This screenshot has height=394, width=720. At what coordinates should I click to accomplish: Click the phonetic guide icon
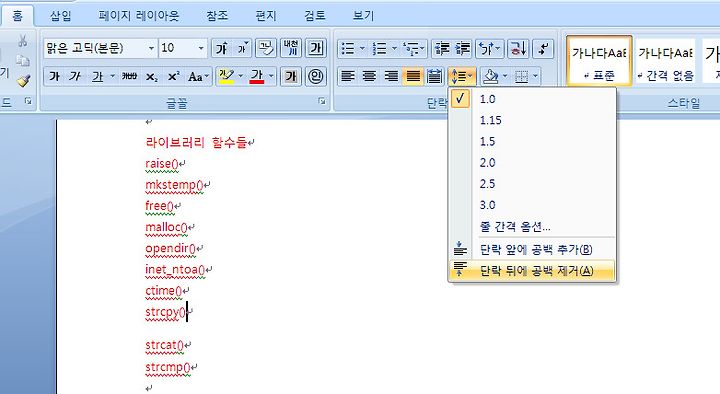[x=291, y=48]
